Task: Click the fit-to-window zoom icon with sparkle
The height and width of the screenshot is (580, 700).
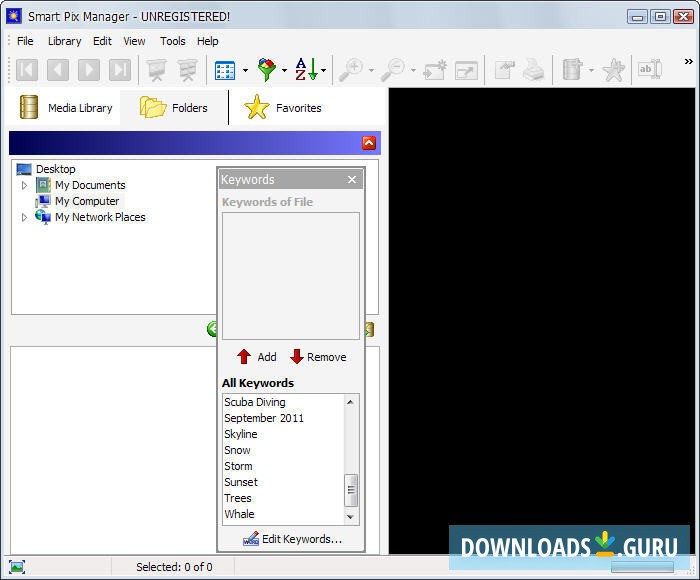Action: [x=435, y=70]
